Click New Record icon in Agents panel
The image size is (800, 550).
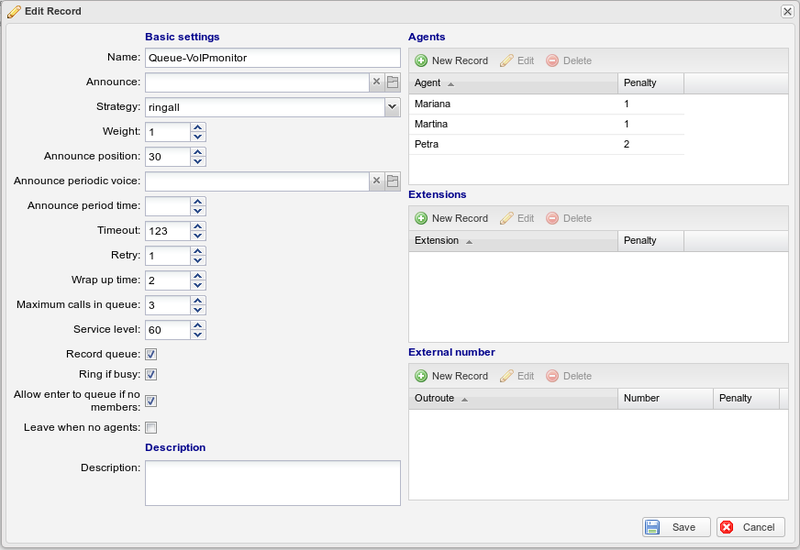(x=421, y=61)
